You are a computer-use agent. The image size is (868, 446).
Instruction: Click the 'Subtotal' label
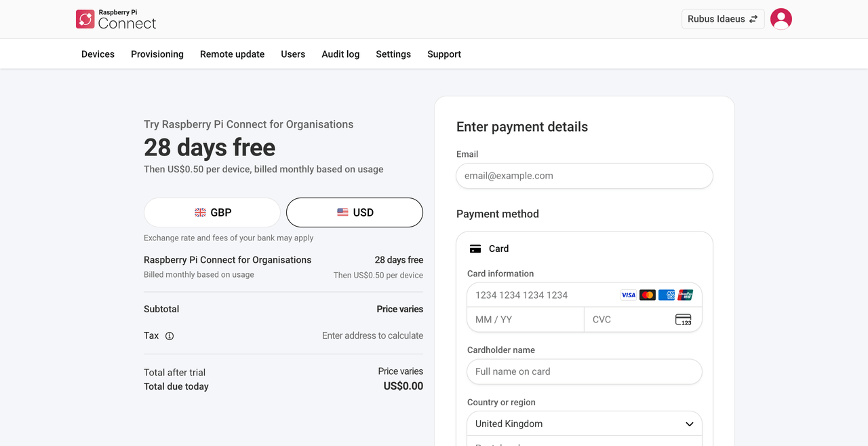click(x=161, y=310)
